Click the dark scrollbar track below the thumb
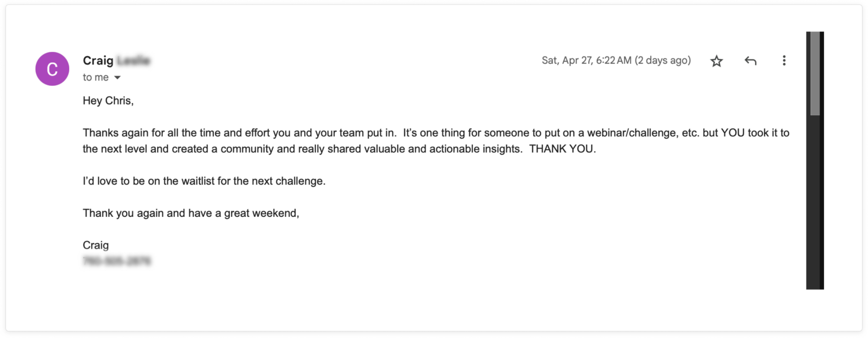868x338 pixels. [x=815, y=202]
